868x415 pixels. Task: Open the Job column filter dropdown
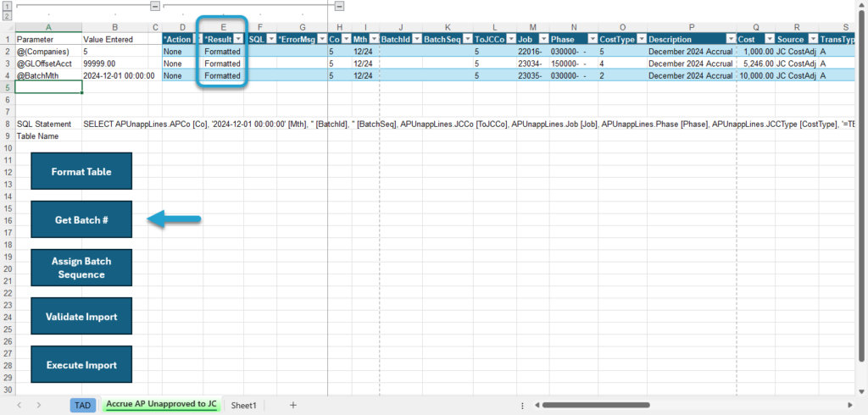pos(543,39)
